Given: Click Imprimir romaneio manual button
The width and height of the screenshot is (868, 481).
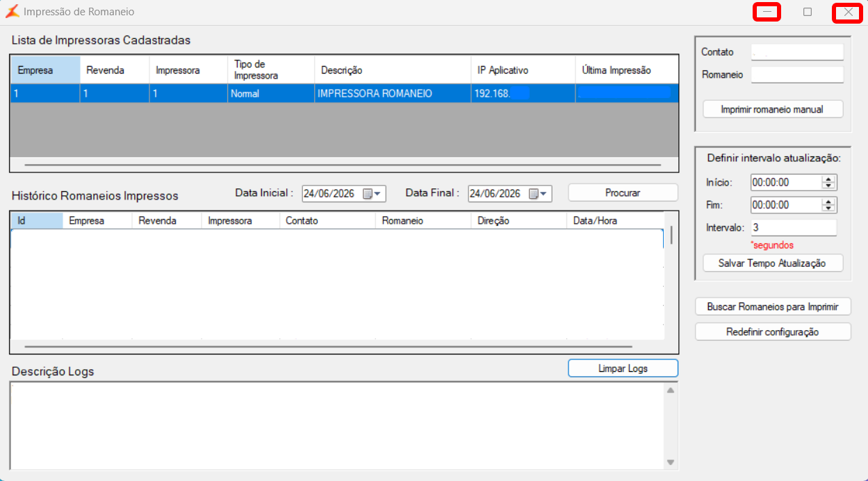Looking at the screenshot, I should pyautogui.click(x=772, y=109).
